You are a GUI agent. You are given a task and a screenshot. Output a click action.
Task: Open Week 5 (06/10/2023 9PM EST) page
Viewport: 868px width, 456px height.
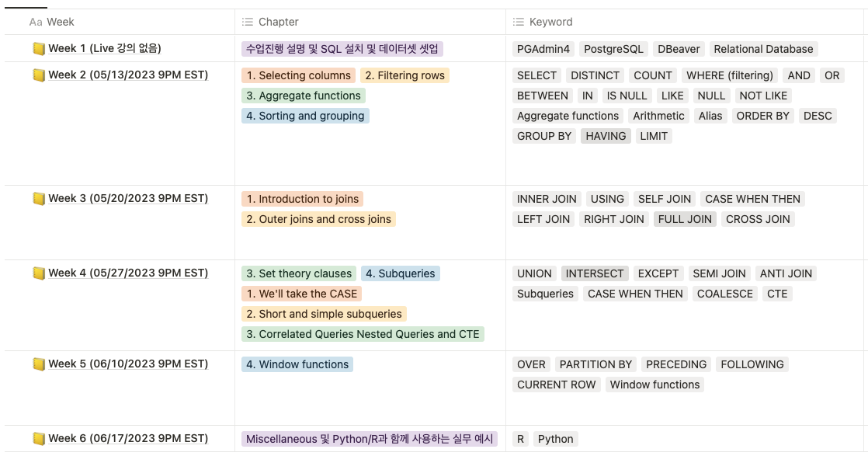click(x=128, y=364)
